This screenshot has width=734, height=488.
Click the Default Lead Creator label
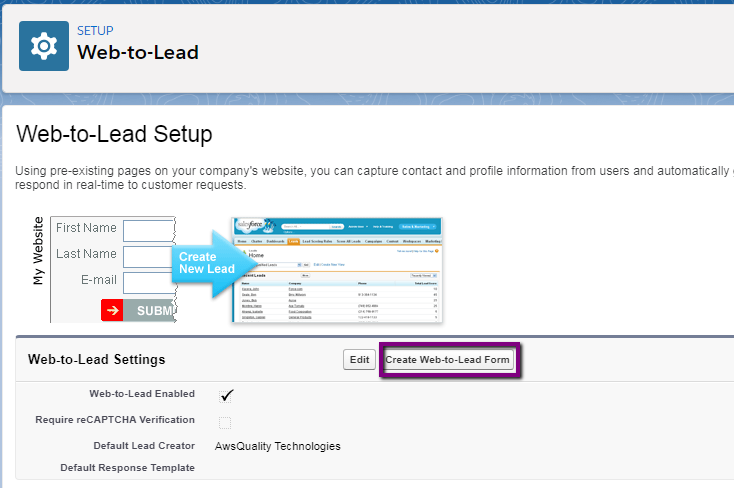(144, 446)
